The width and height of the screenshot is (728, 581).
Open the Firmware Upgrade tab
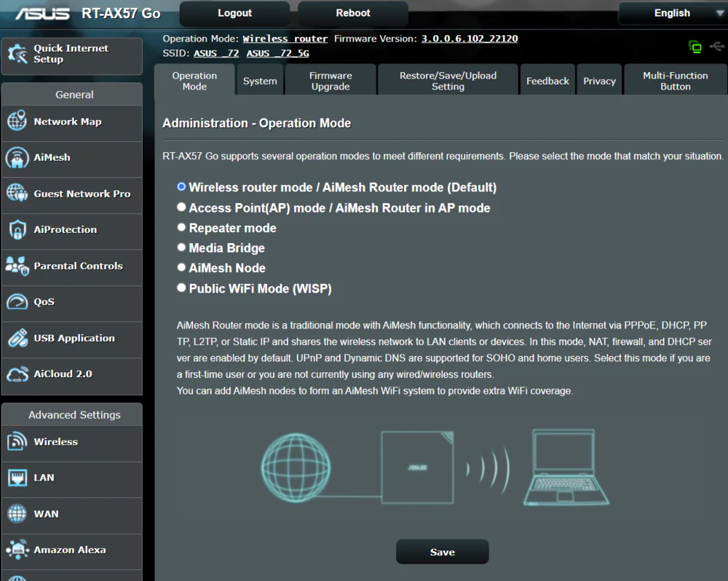pos(331,81)
